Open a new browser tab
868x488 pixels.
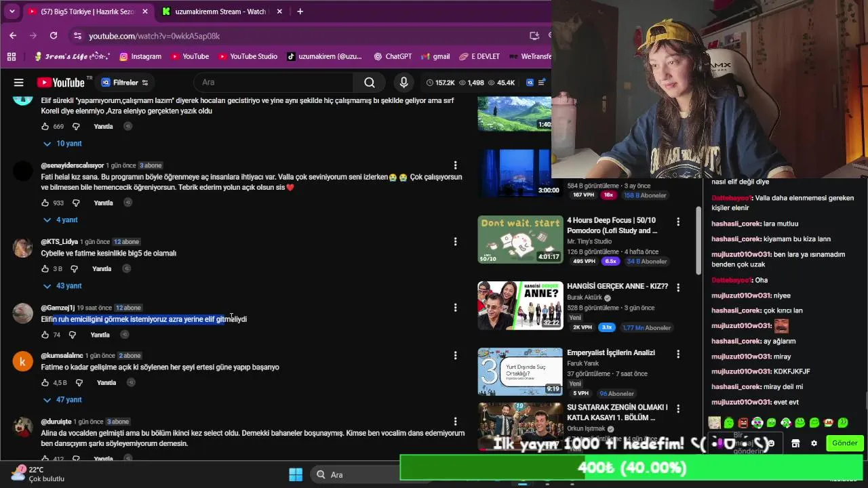point(300,12)
